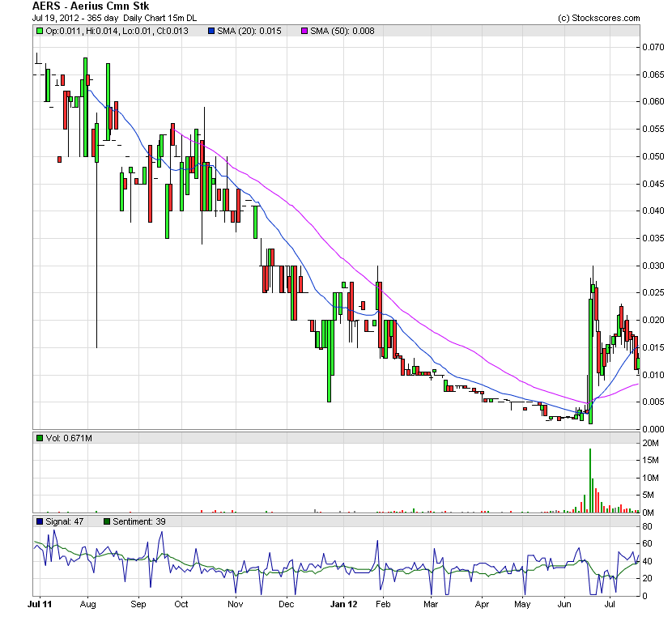The height and width of the screenshot is (621, 672).
Task: Select the 'Jul 19, 2012 - 365 day' subtitle
Action: pos(75,18)
